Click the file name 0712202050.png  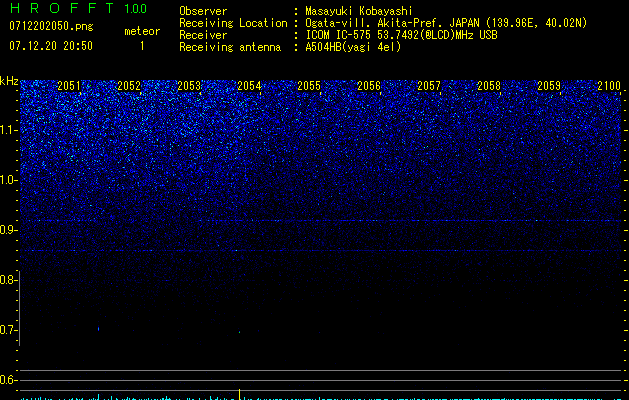point(51,26)
